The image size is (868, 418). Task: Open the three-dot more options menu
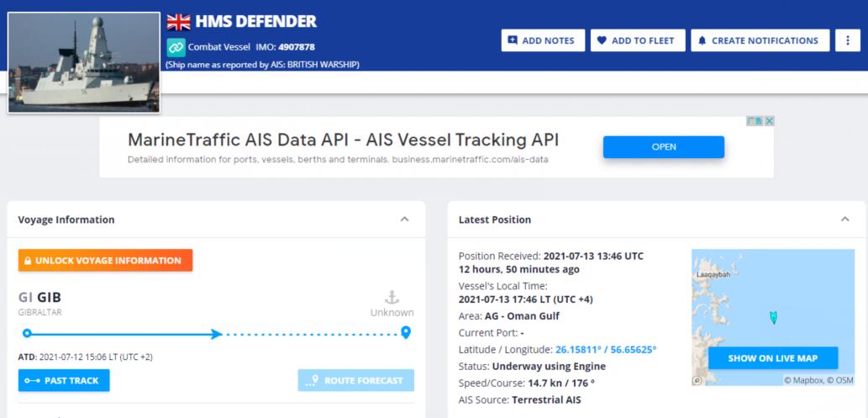847,40
